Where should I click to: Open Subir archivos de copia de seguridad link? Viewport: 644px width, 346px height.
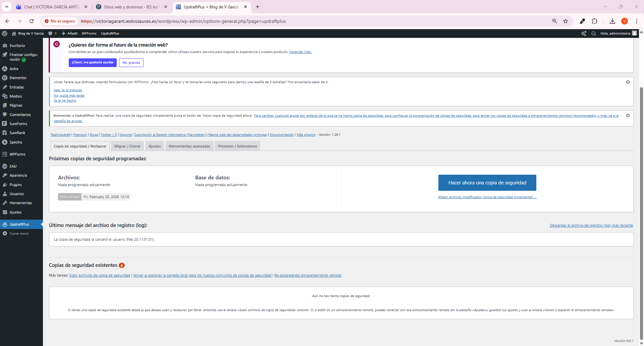click(99, 276)
